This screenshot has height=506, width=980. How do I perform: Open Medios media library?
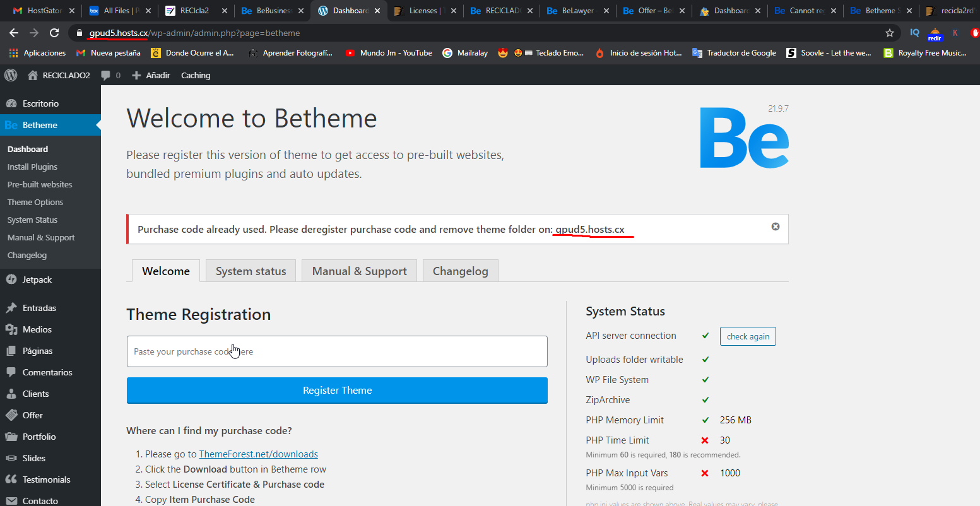pos(50,329)
